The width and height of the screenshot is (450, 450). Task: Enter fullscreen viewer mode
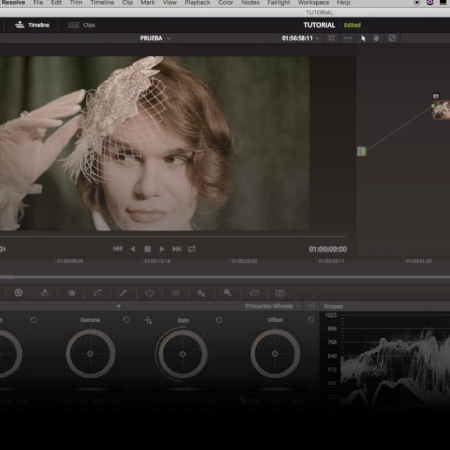(331, 38)
